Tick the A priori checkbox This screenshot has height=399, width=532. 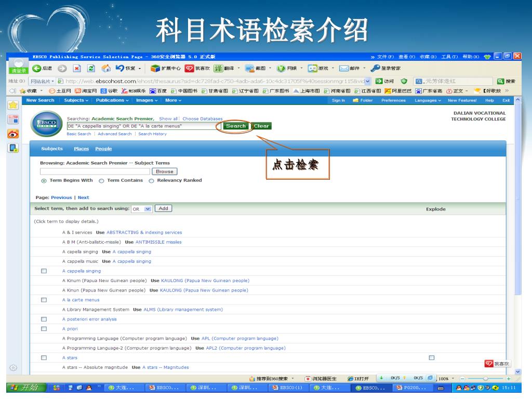(x=44, y=329)
